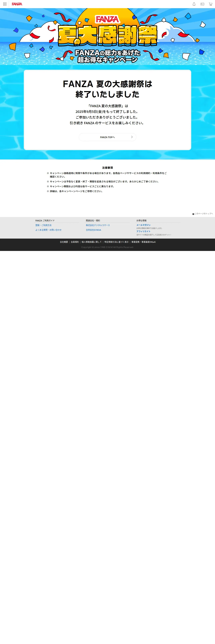Viewport: 215px width, 644px height.
Task: Select the お得な情報 footer heading
Action: point(141,221)
